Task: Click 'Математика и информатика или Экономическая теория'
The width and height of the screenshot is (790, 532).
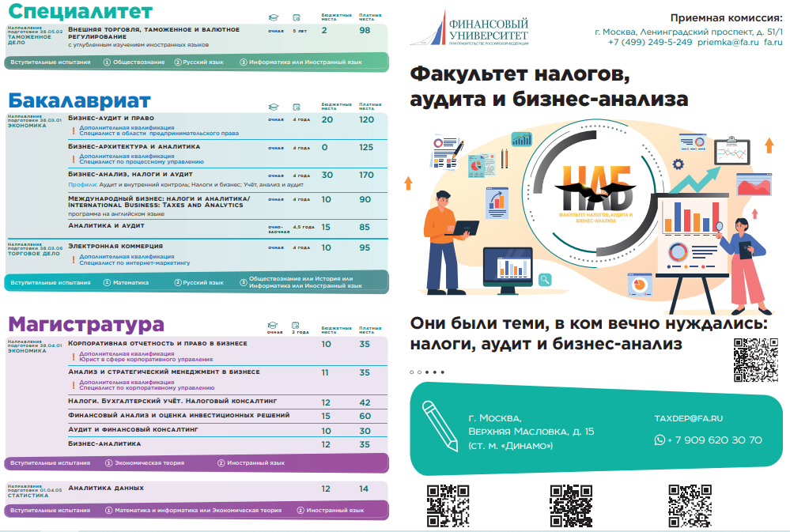Action: [x=194, y=511]
